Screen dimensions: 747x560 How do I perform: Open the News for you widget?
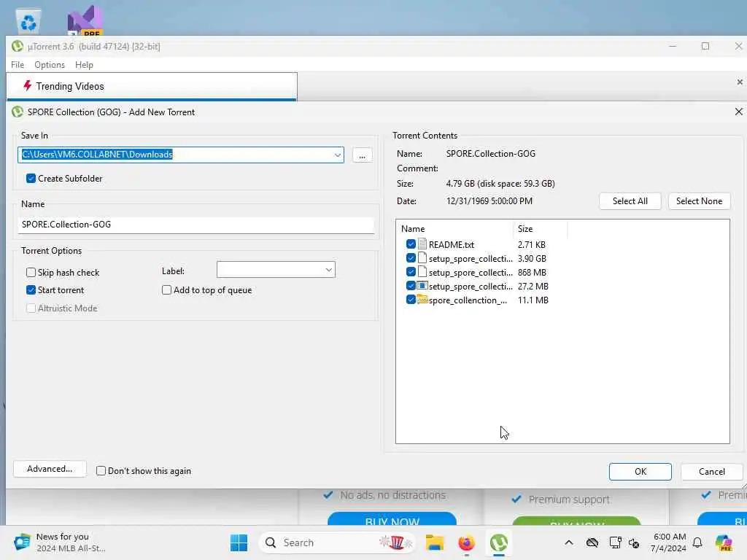pos(60,542)
